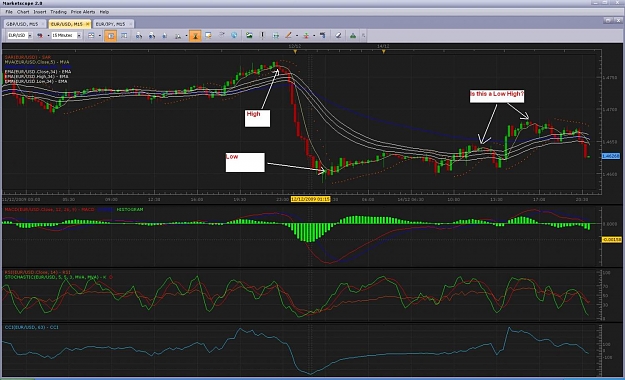This screenshot has width=625, height=380.
Task: Open the Trading menu
Action: [x=58, y=12]
